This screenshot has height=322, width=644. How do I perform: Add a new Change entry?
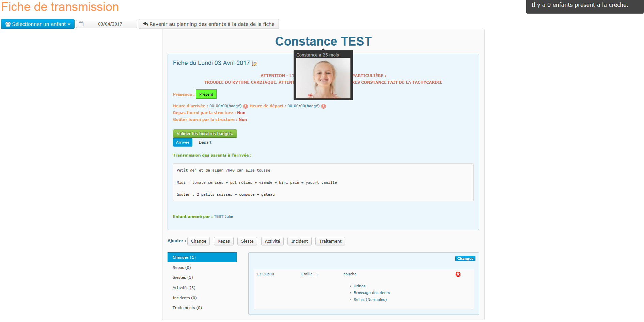tap(198, 241)
